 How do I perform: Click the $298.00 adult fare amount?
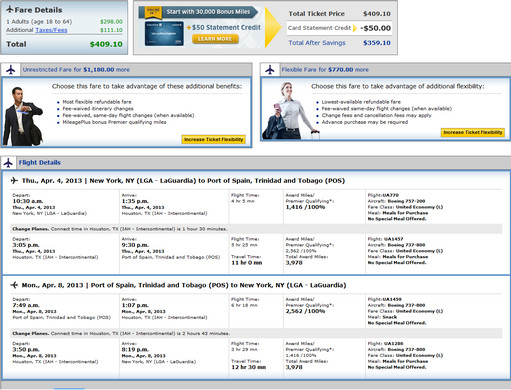[111, 22]
